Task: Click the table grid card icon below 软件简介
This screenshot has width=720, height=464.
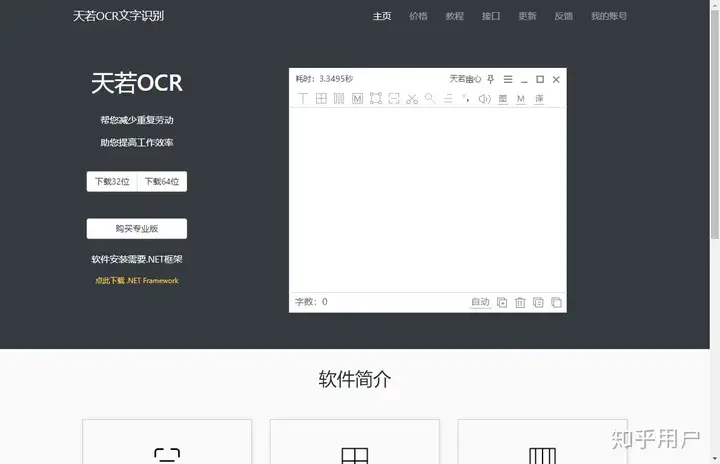Action: 355,456
